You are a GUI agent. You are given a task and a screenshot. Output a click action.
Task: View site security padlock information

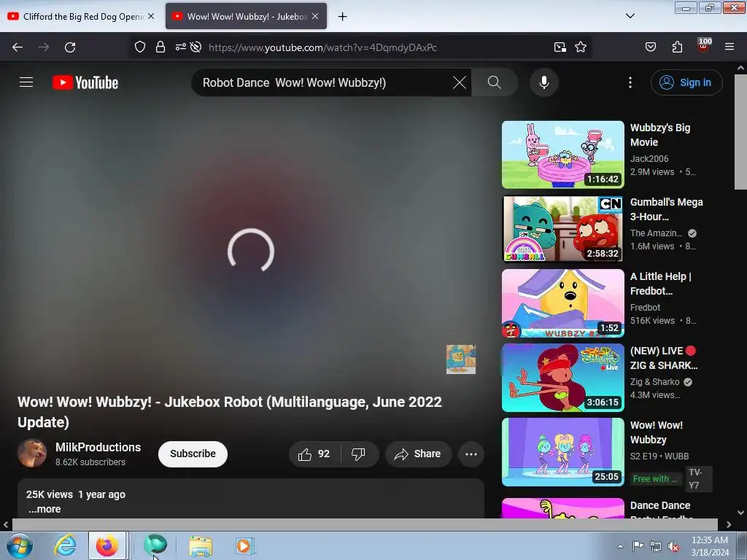pyautogui.click(x=160, y=47)
